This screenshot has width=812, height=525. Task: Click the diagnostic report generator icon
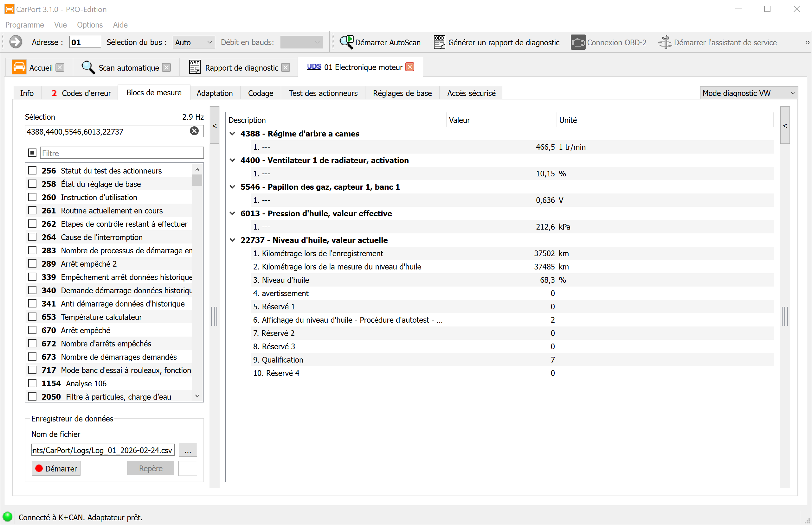(x=439, y=42)
